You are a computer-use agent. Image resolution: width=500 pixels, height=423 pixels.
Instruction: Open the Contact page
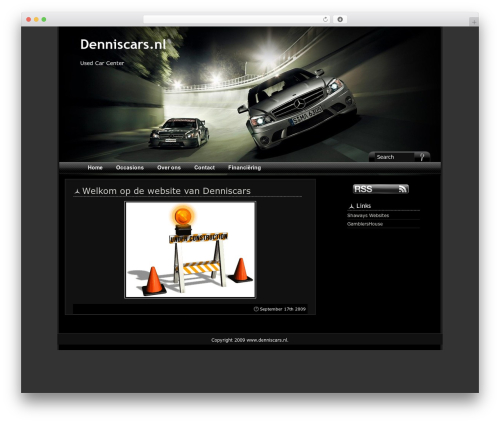click(x=204, y=167)
